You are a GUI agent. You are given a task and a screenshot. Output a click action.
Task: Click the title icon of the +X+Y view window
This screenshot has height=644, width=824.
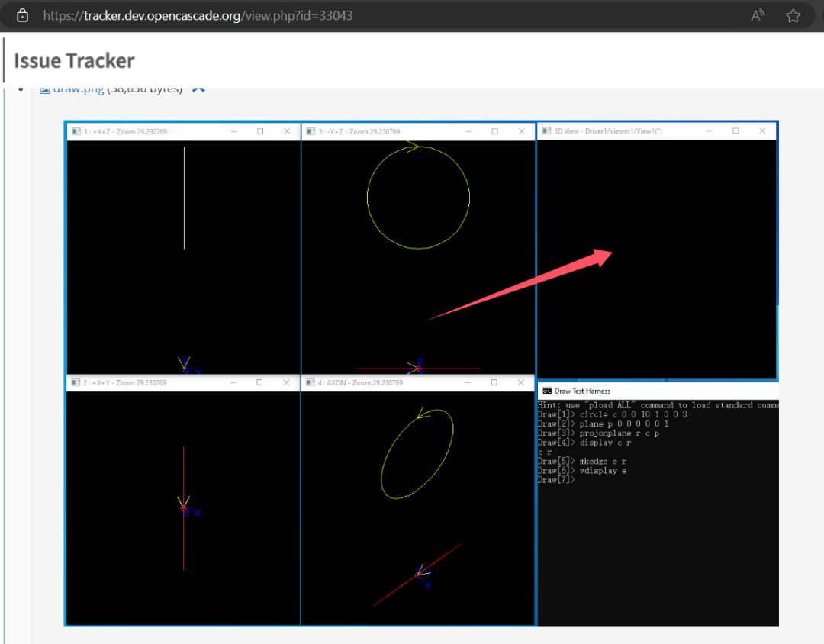76,382
